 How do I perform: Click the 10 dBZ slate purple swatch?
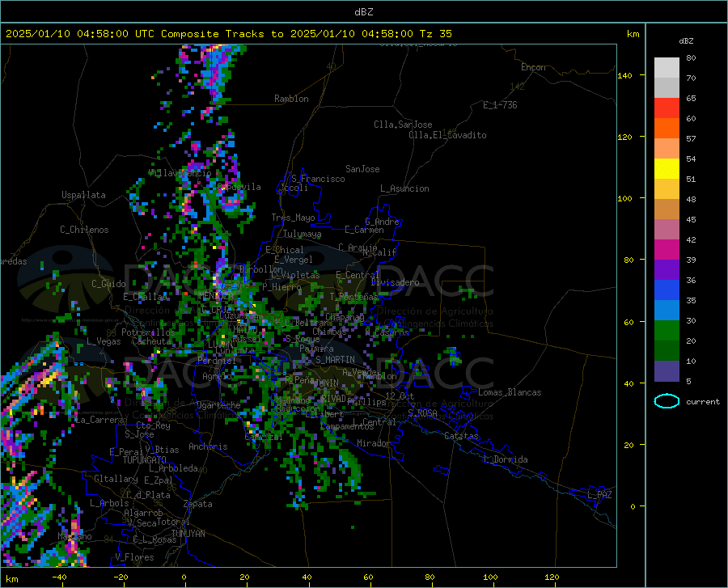pos(667,370)
